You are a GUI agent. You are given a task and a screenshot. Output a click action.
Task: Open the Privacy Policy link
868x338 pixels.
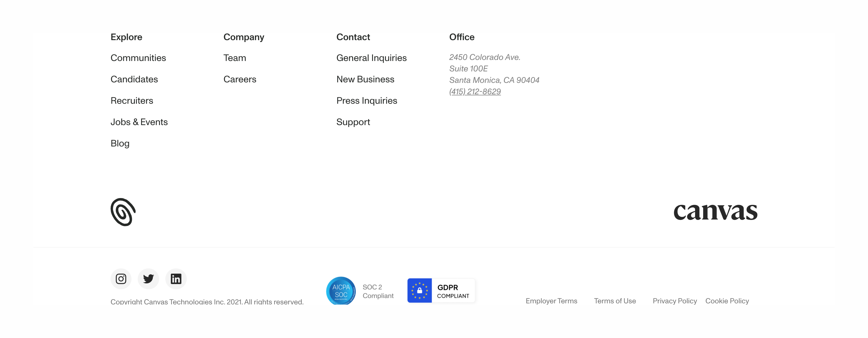674,301
